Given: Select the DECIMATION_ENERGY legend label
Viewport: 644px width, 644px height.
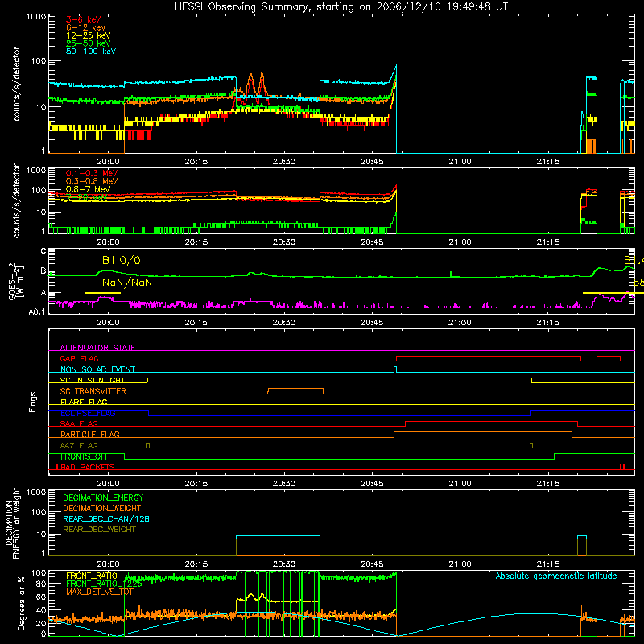Looking at the screenshot, I should (x=103, y=497).
